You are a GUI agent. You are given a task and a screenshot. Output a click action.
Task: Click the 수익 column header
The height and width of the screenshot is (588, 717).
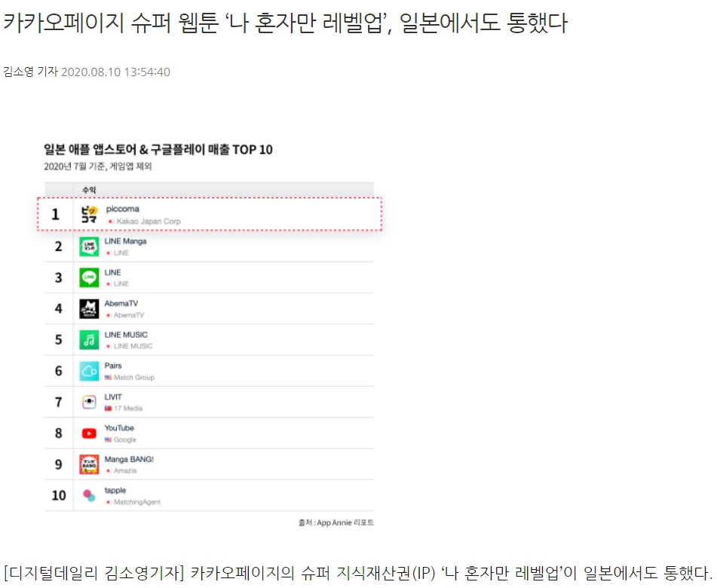coord(89,190)
